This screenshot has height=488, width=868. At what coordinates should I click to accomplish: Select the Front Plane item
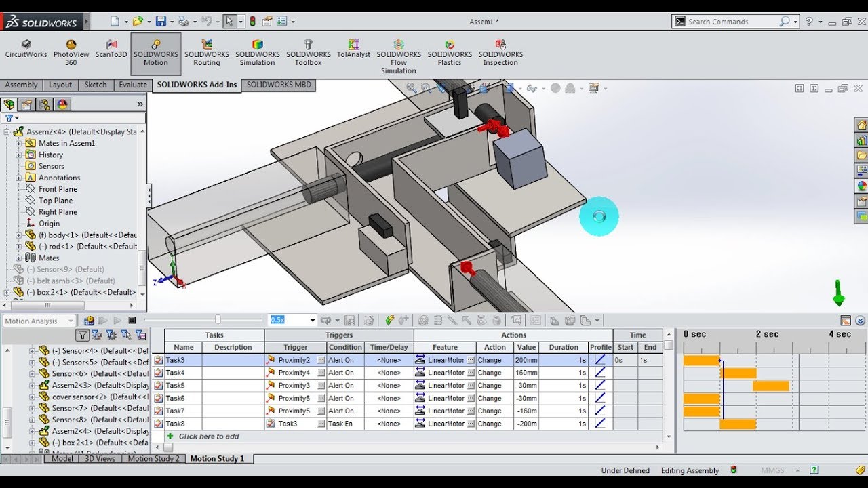tap(58, 189)
